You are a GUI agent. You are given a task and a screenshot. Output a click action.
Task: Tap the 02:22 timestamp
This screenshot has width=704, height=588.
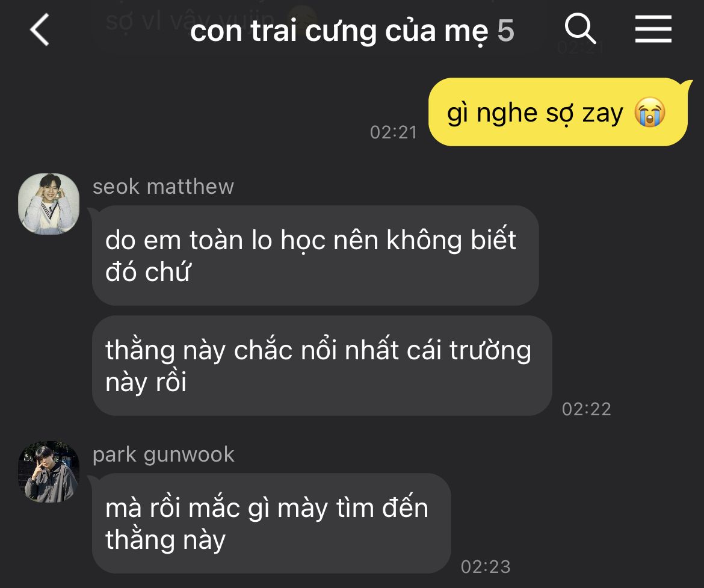point(587,409)
